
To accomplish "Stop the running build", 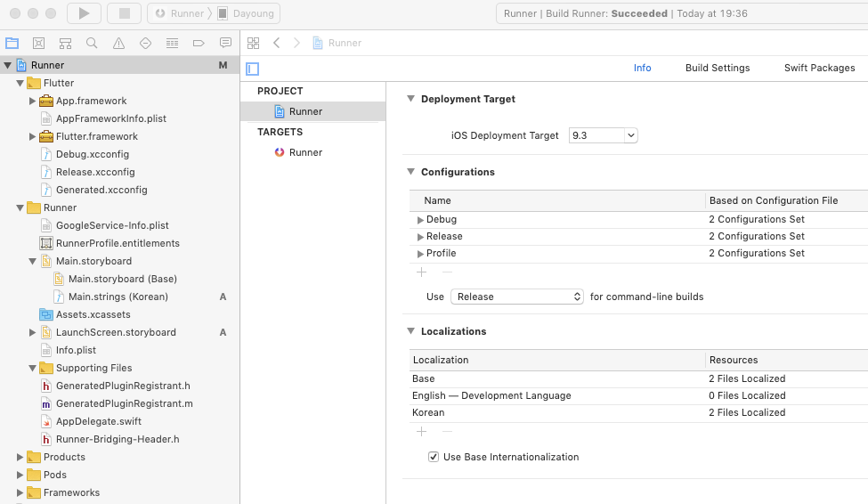I will click(125, 13).
